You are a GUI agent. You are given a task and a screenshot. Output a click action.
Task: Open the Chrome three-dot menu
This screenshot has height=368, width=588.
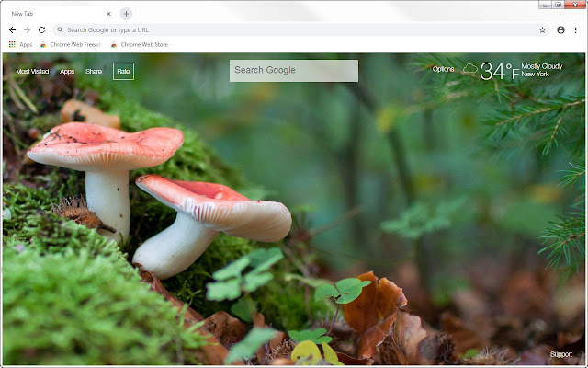click(x=576, y=30)
